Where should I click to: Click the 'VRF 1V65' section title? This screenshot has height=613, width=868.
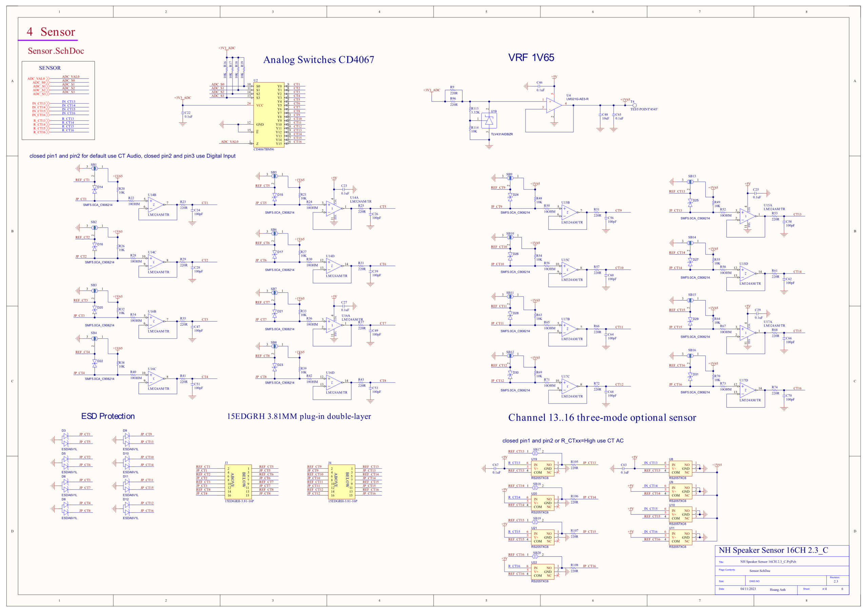[531, 58]
